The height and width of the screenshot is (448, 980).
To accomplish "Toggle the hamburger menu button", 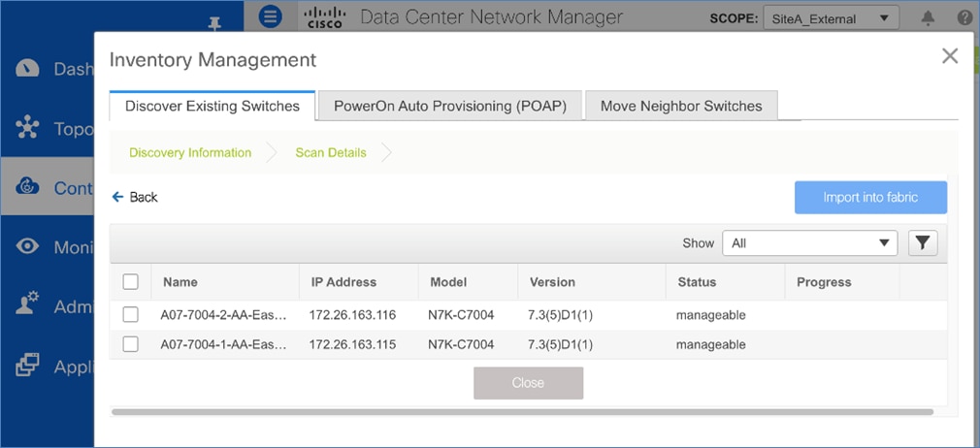I will pyautogui.click(x=270, y=16).
